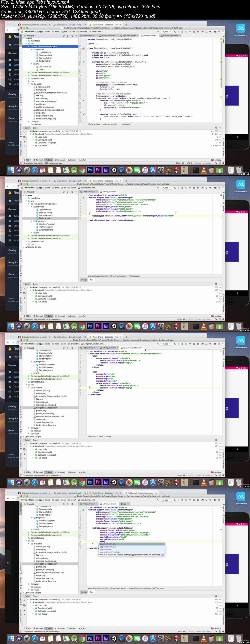Switch to the activity_signup.xml editor tab

click(x=170, y=36)
